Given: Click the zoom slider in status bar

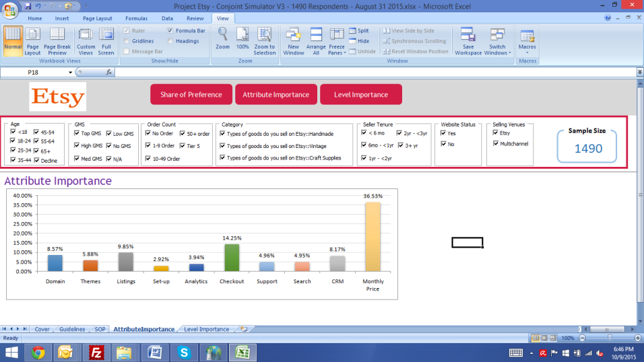Looking at the screenshot, I should (x=609, y=338).
